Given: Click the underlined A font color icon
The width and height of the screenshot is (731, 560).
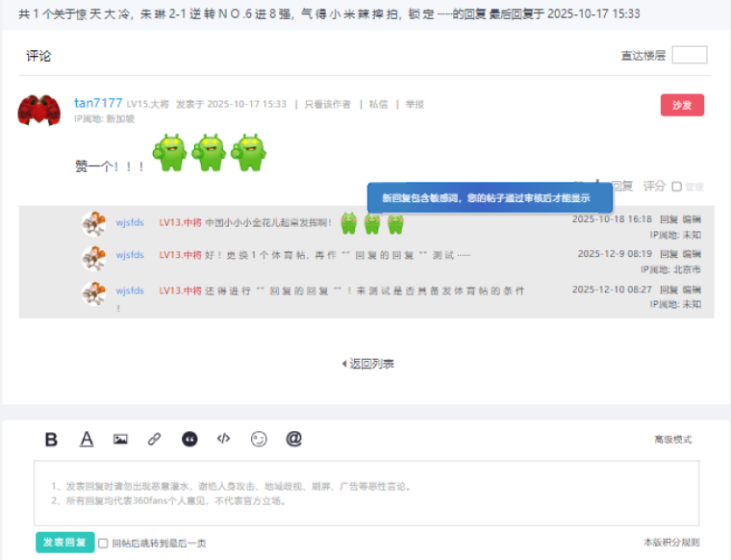Looking at the screenshot, I should click(x=87, y=440).
